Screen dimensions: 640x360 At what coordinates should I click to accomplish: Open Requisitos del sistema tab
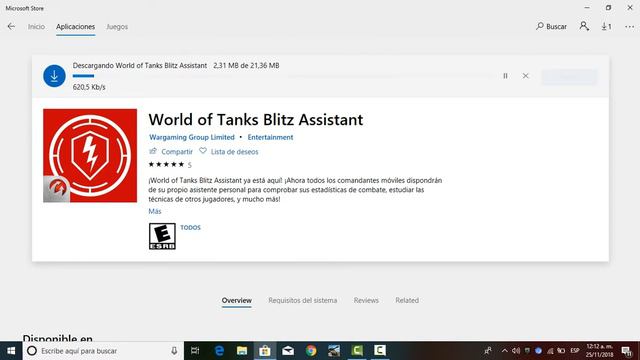point(303,300)
